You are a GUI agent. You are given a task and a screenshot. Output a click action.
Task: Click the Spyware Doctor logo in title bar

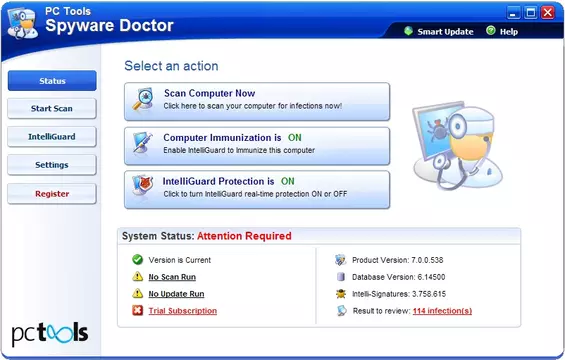(x=23, y=23)
